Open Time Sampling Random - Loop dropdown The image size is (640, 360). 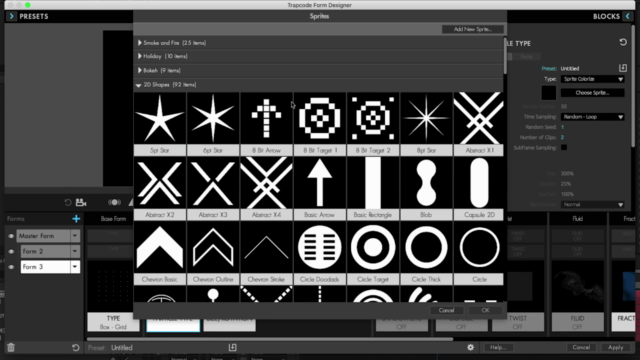[x=593, y=117]
